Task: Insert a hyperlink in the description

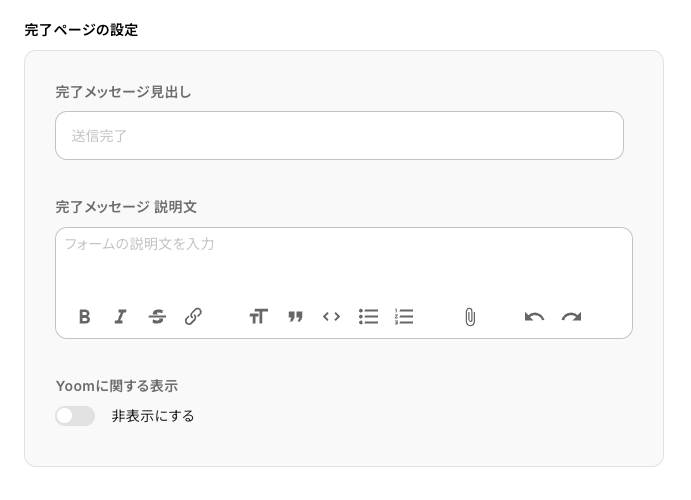Action: pos(194,317)
